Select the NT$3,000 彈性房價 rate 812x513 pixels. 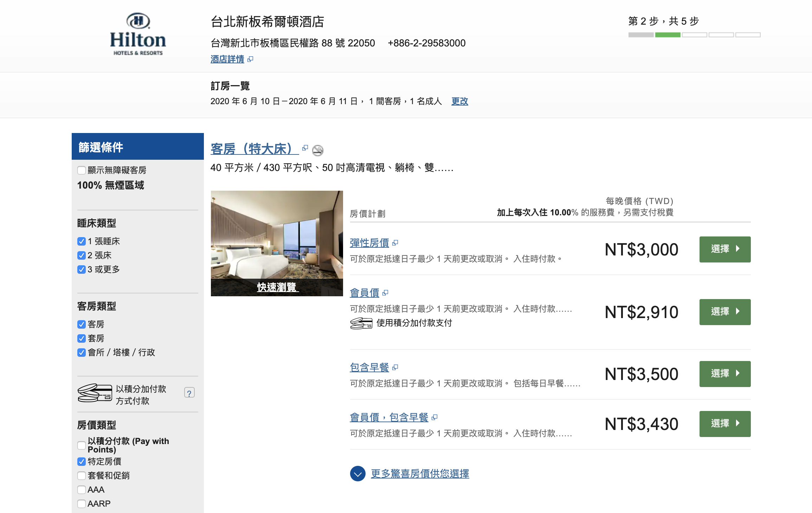coord(725,249)
